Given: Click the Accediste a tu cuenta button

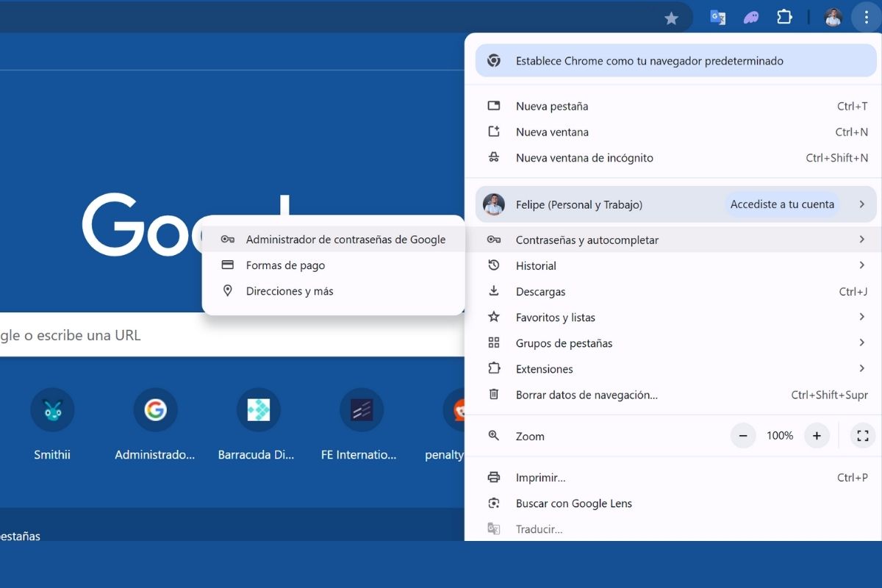Looking at the screenshot, I should (781, 204).
